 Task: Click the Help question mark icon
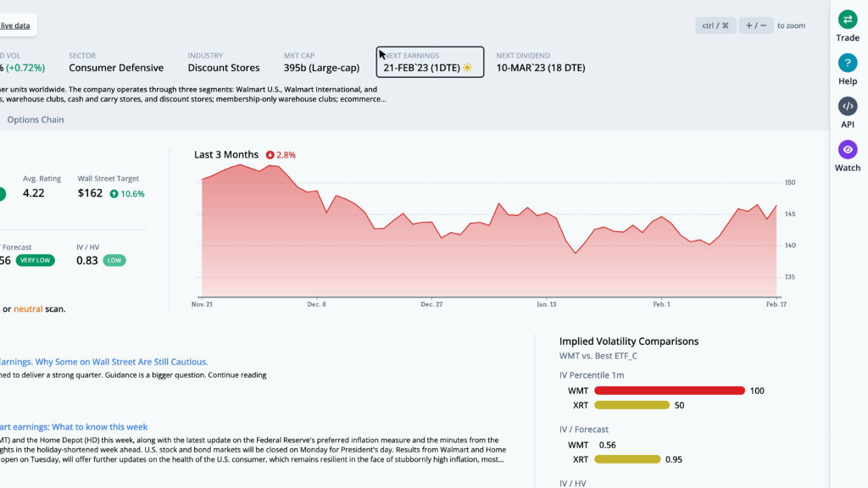[x=848, y=63]
